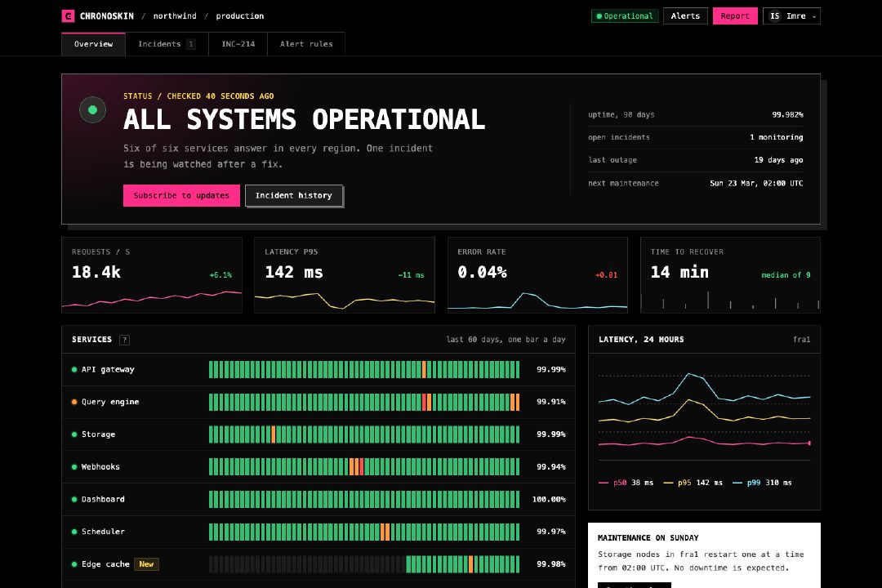Click the 'median of 9' label
The width and height of the screenshot is (882, 588).
(x=786, y=275)
